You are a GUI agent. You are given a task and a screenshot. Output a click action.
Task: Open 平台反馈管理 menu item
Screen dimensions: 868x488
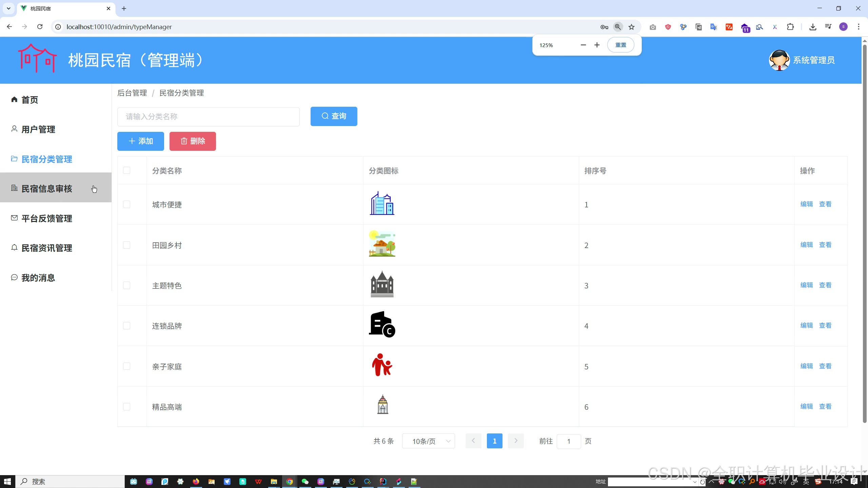click(46, 219)
